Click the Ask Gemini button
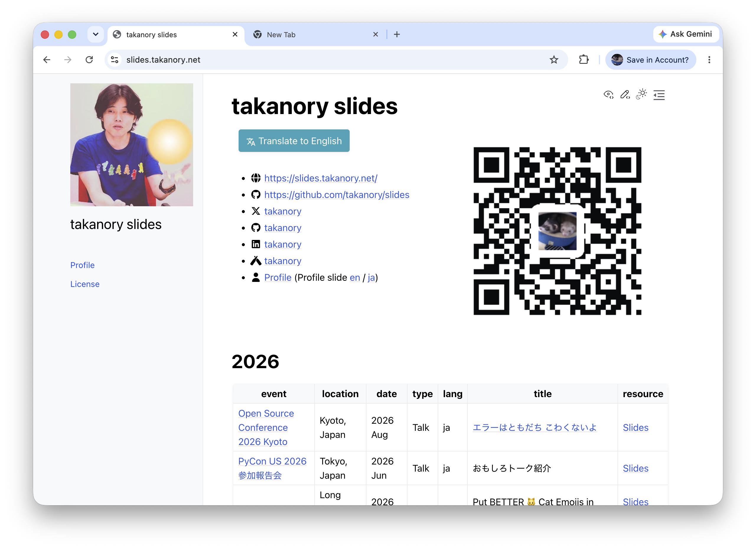The width and height of the screenshot is (756, 549). pos(686,34)
